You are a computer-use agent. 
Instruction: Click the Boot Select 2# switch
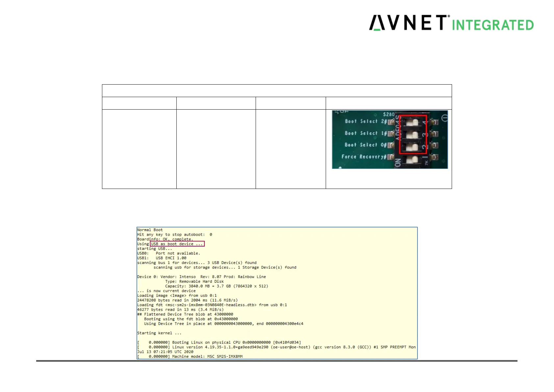[x=412, y=122]
